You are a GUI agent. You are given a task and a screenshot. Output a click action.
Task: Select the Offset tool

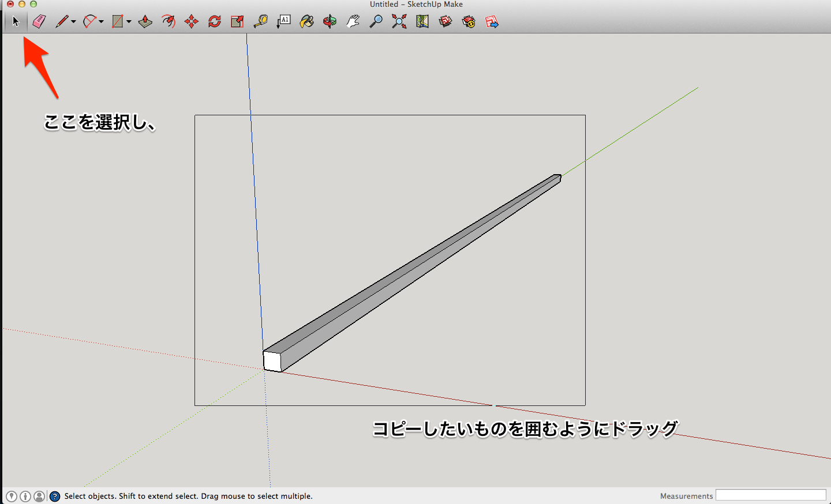(169, 22)
